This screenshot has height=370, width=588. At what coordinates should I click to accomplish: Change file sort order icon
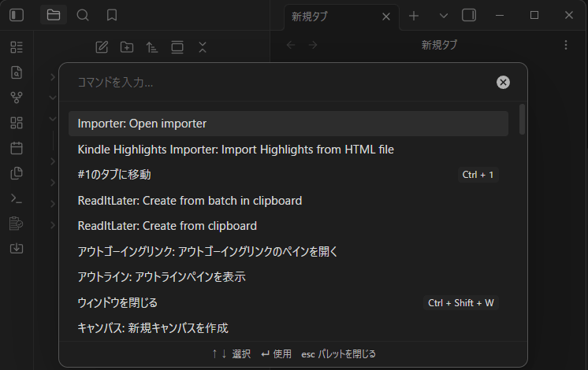click(152, 47)
